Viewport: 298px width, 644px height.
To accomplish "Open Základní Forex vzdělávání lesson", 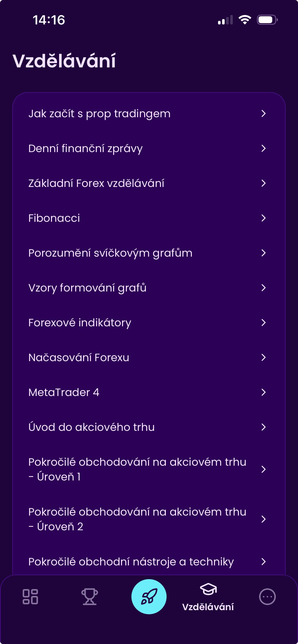I will tap(149, 183).
